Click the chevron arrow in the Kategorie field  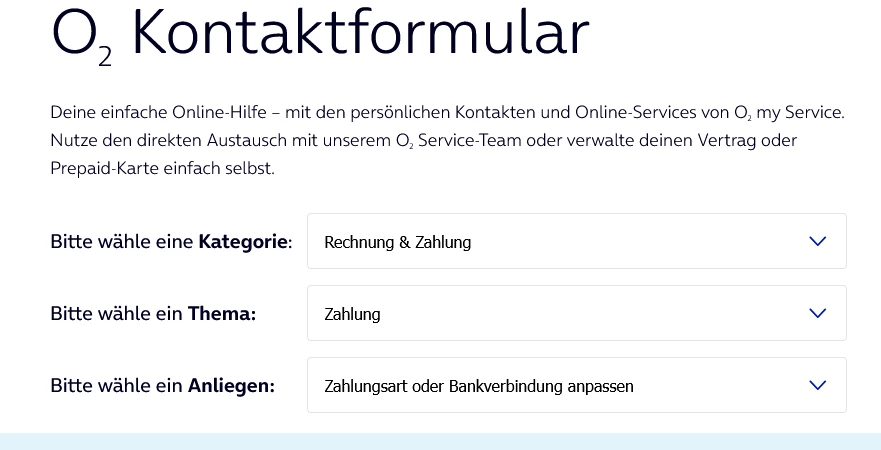818,241
